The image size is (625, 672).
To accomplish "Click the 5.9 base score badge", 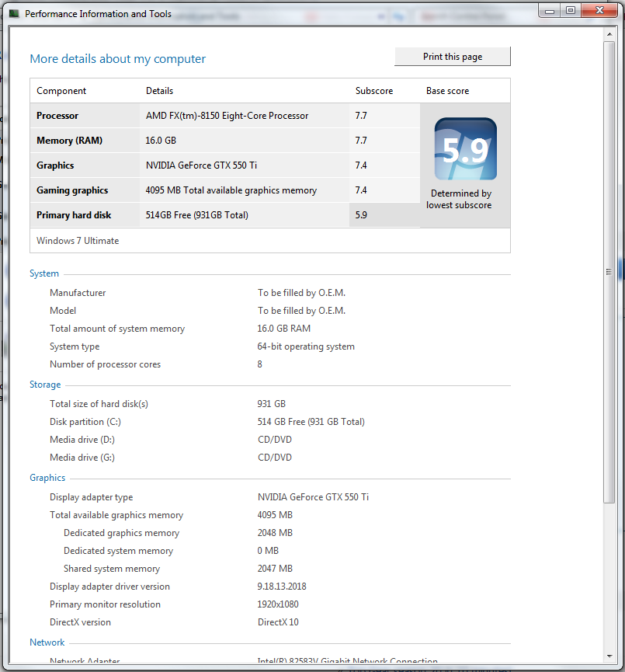I will 466,148.
